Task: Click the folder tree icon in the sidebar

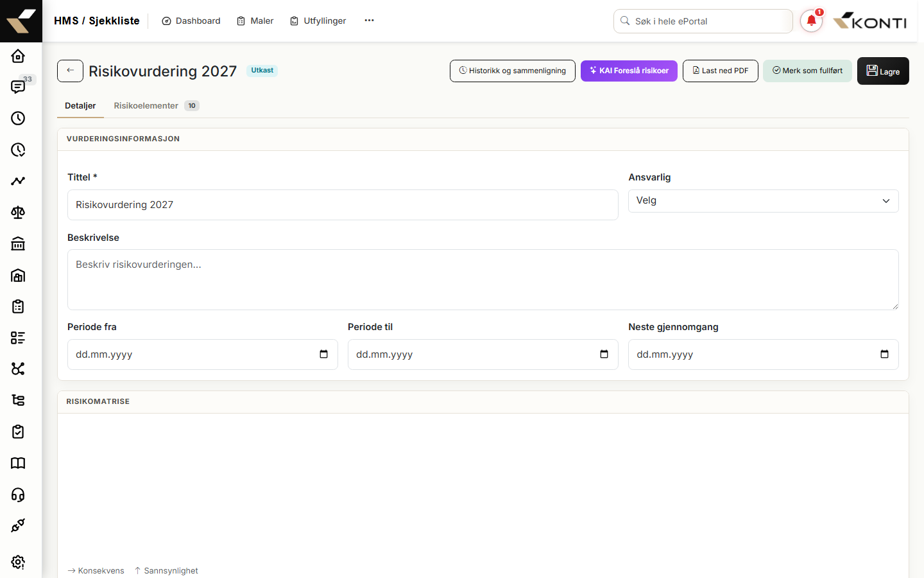Action: click(x=18, y=400)
